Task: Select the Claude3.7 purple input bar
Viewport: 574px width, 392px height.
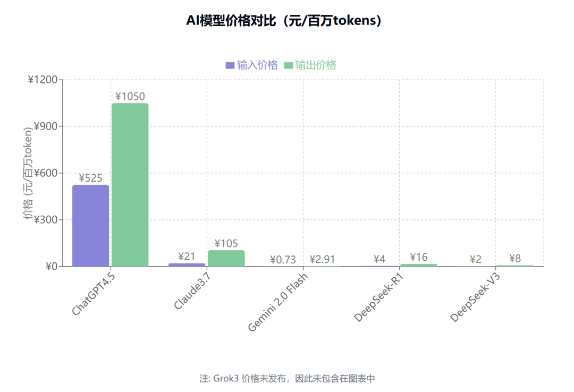Action: 187,265
